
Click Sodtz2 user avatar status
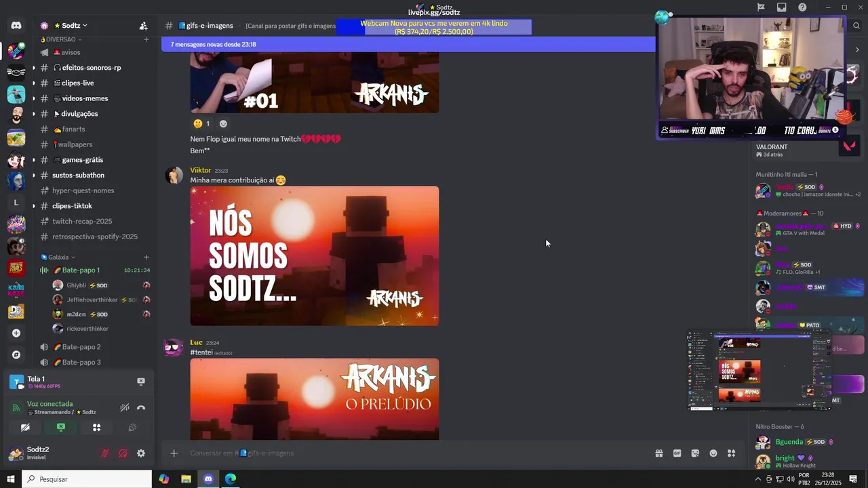tap(16, 453)
